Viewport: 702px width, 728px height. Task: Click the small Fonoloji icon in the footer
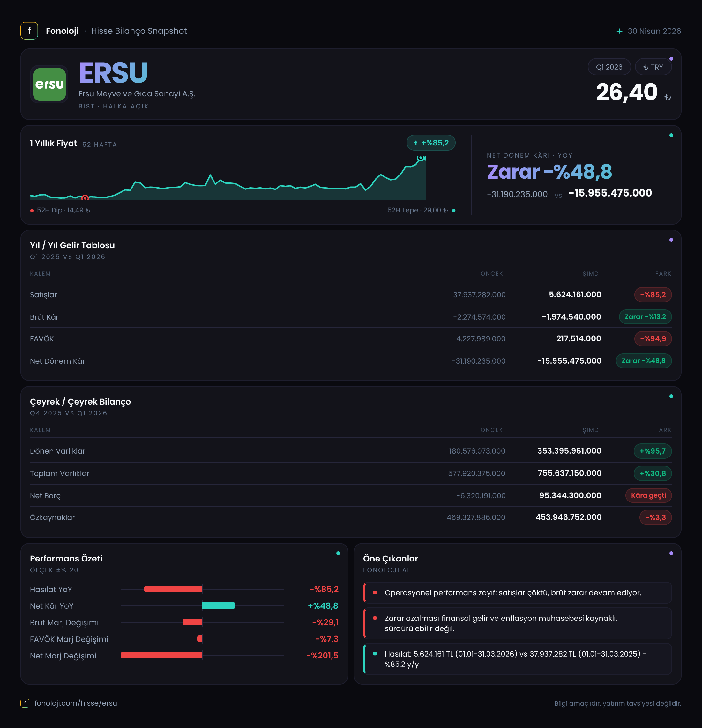[x=25, y=703]
